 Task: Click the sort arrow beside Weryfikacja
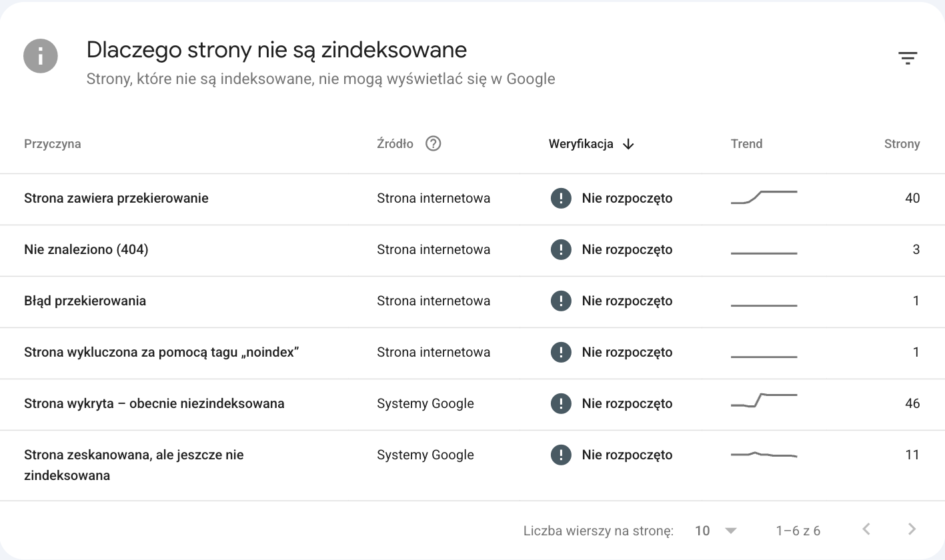628,144
